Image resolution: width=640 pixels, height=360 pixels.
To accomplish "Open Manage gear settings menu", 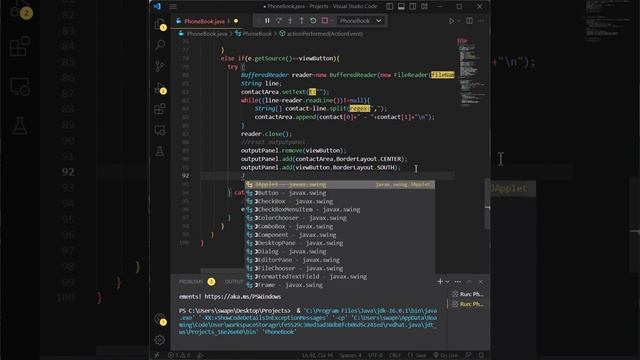I will point(160,340).
